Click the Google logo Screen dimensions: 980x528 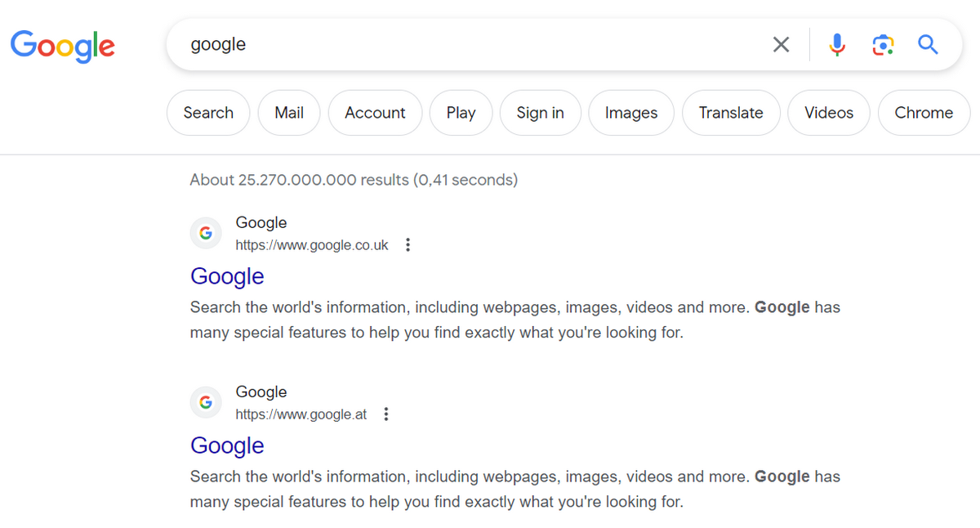click(63, 45)
